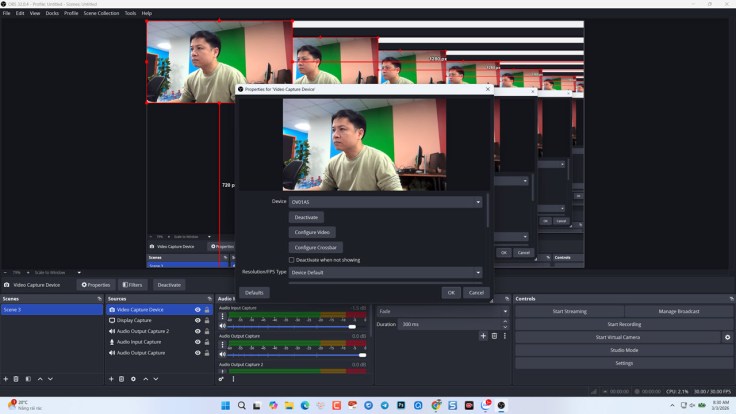This screenshot has height=414, width=736.
Task: Hide Audio Output Capture 2 source
Action: pyautogui.click(x=198, y=331)
